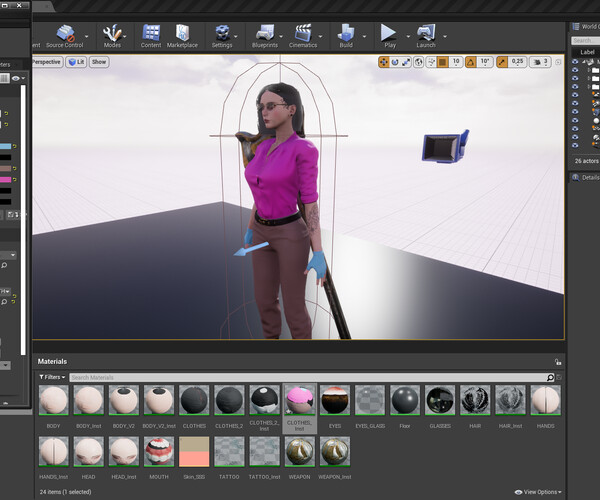Toggle visibility eye of first outliner row
The width and height of the screenshot is (600, 500).
[575, 62]
